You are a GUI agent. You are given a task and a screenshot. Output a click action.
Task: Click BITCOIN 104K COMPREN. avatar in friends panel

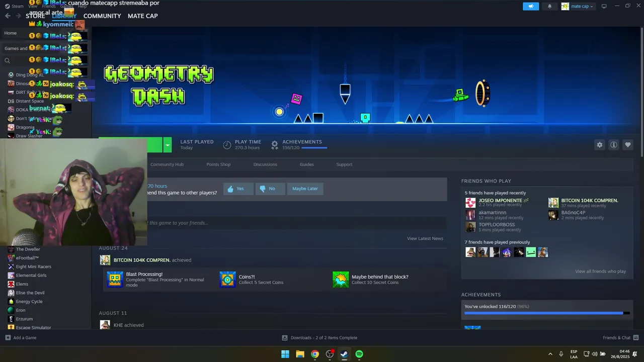click(553, 203)
